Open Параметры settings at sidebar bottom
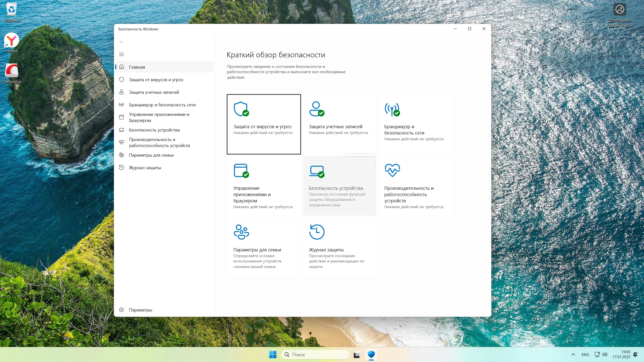Viewport: 644px width, 362px height. [x=140, y=310]
